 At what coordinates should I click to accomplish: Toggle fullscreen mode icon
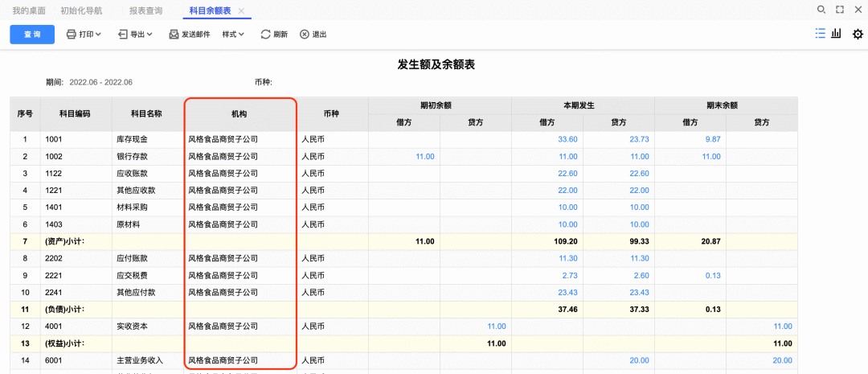pyautogui.click(x=840, y=10)
